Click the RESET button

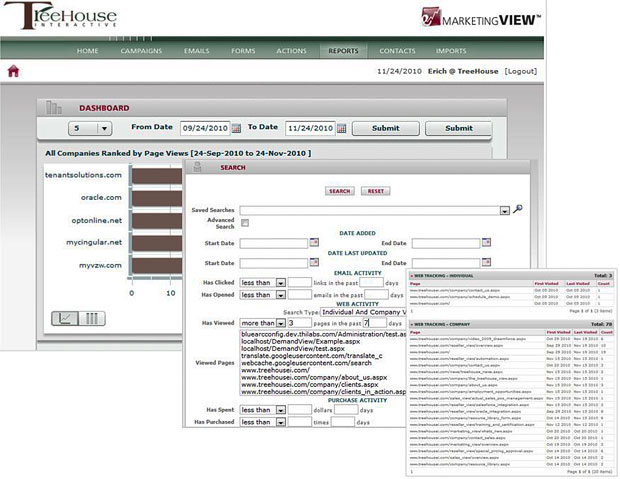coord(376,191)
